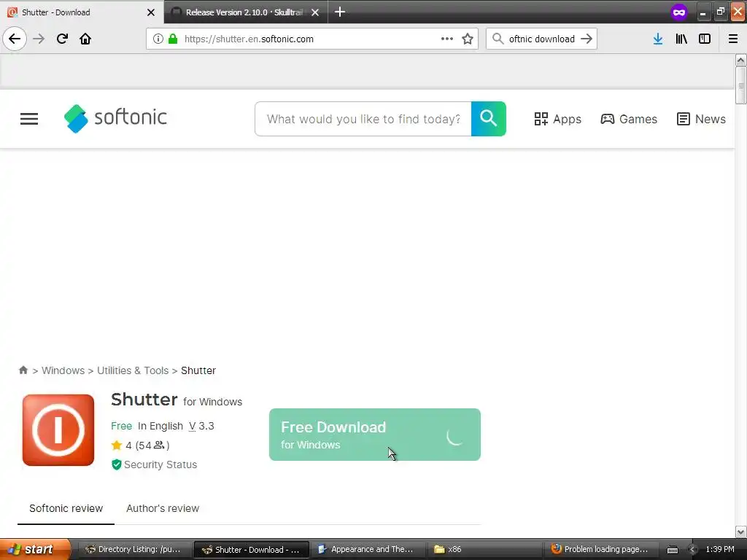Viewport: 747px width, 560px height.
Task: Show site information icon in address bar
Action: tap(158, 39)
